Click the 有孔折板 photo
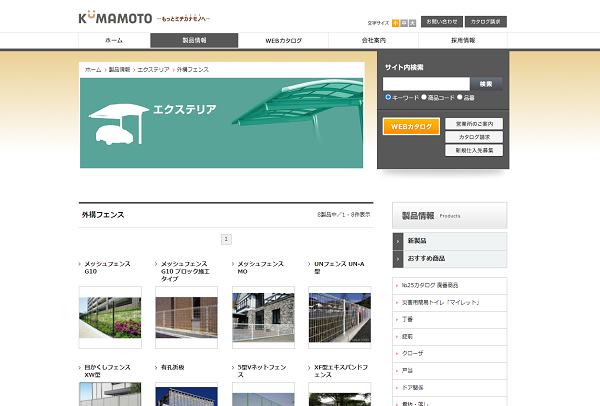 186,394
